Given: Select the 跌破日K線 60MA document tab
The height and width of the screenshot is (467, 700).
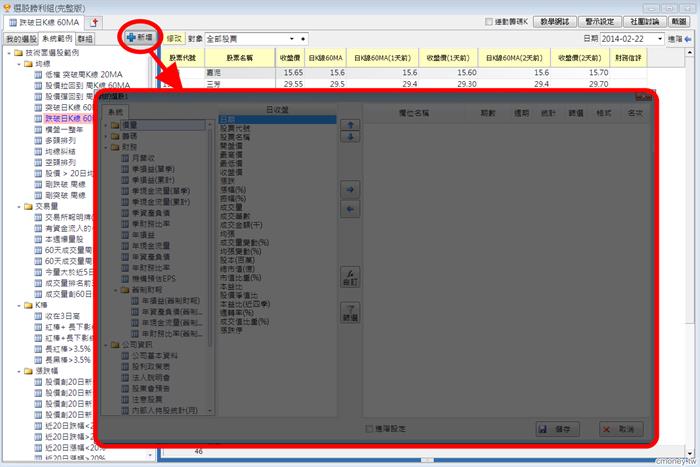Looking at the screenshot, I should coord(45,22).
